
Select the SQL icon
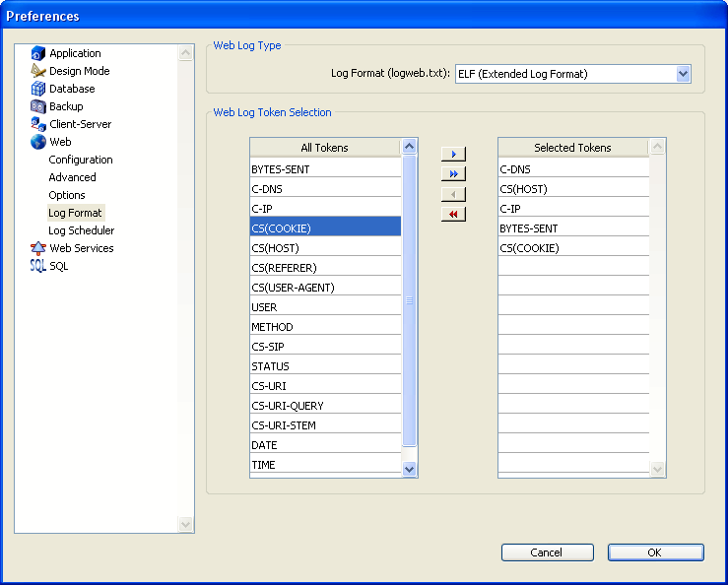[38, 266]
